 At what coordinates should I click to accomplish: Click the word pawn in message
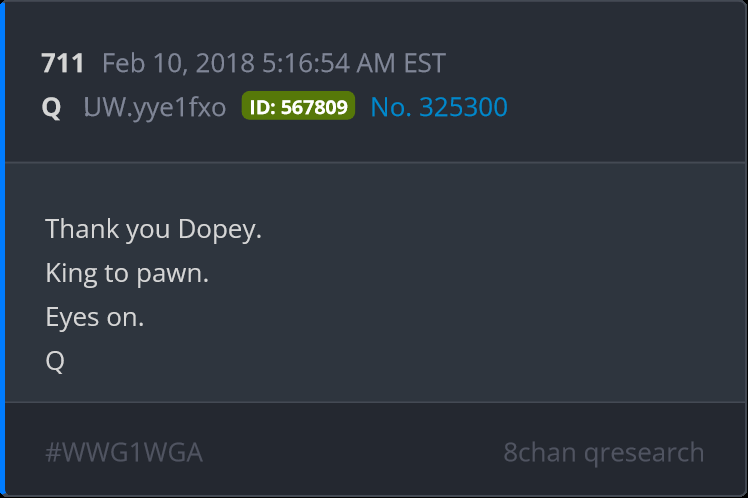click(x=172, y=275)
